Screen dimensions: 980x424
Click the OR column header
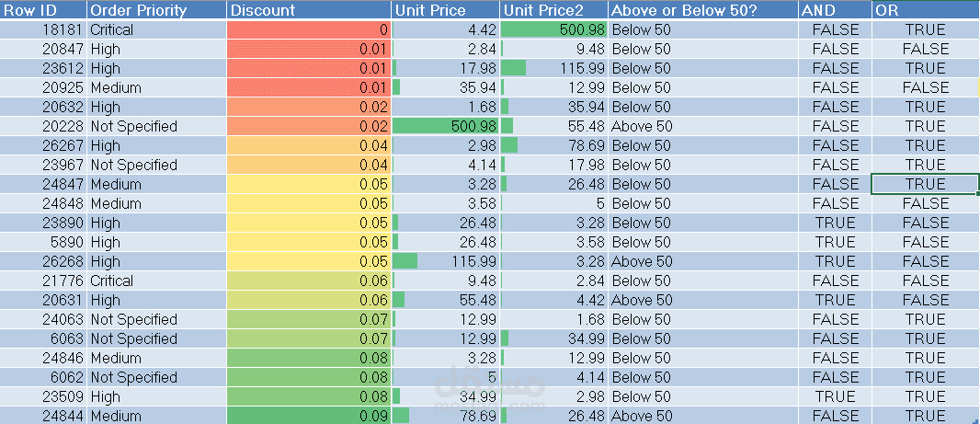coord(925,10)
